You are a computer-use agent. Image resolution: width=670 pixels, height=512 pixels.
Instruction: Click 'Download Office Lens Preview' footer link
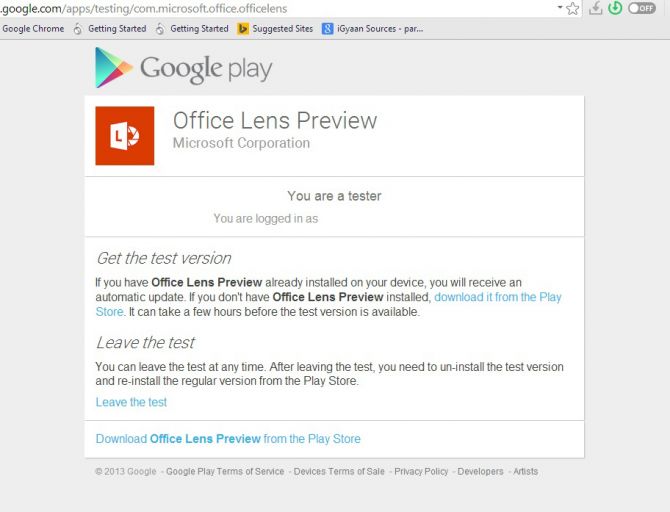pyautogui.click(x=228, y=439)
